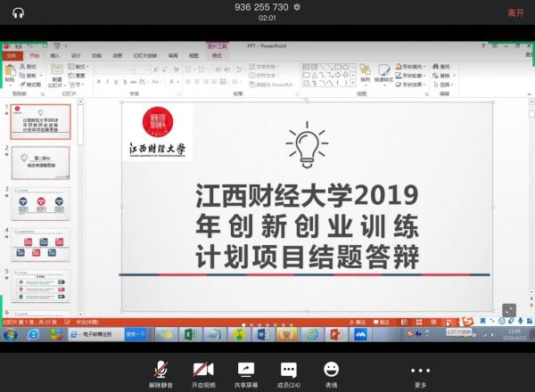Open Excel from the taskbar
Screen dimensions: 535x392
190,335
